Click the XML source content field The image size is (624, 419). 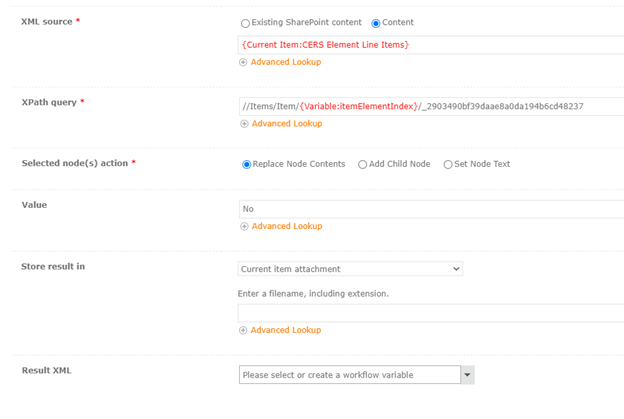pyautogui.click(x=431, y=45)
